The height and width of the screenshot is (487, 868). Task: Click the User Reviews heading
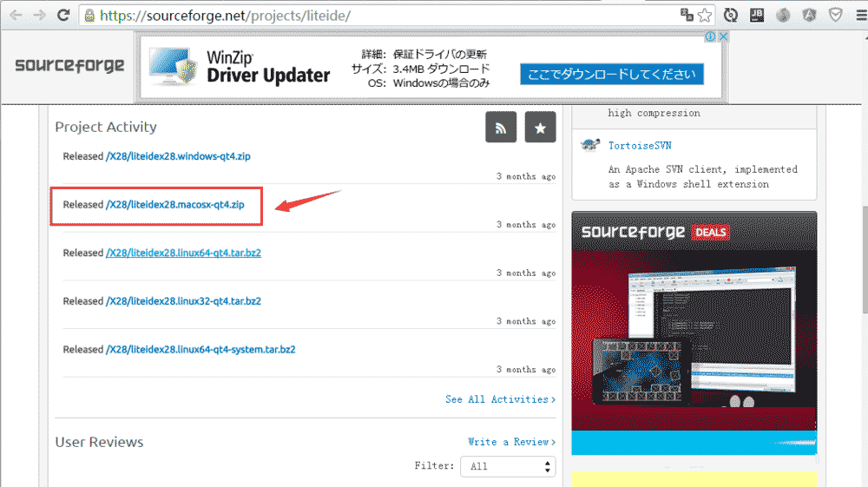(x=99, y=442)
